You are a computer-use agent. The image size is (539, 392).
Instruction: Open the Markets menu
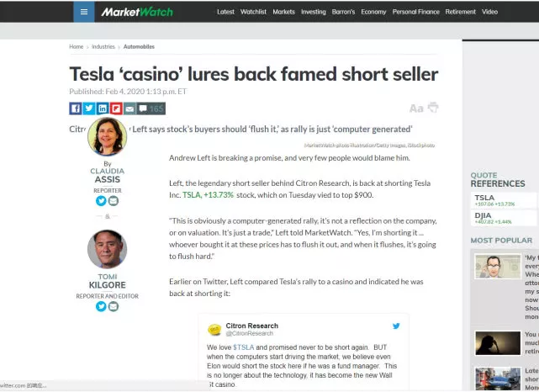tap(283, 12)
